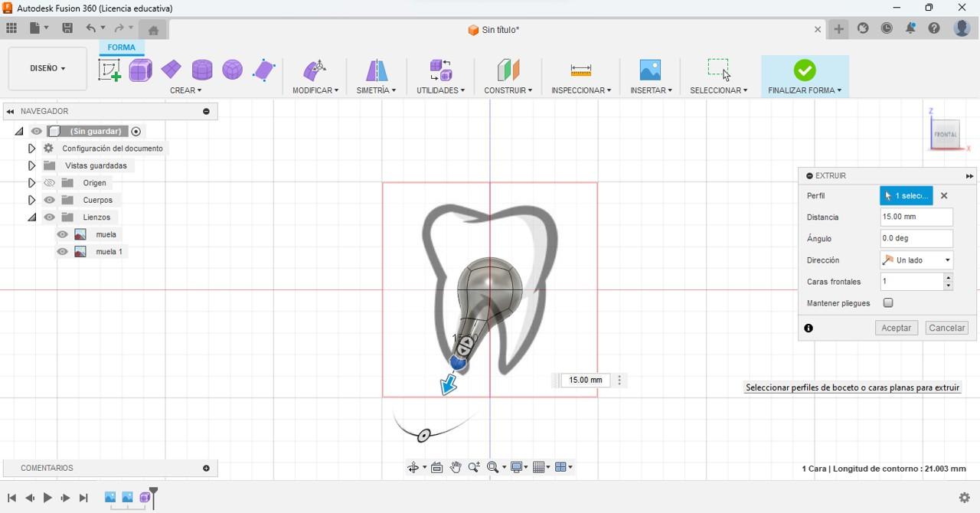
Task: Hide the Lienzos folder
Action: point(50,217)
